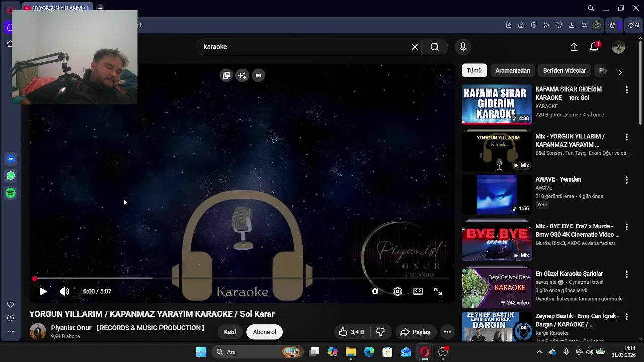
Task: Open WhatsApp in Opera sidebar
Action: (x=11, y=176)
